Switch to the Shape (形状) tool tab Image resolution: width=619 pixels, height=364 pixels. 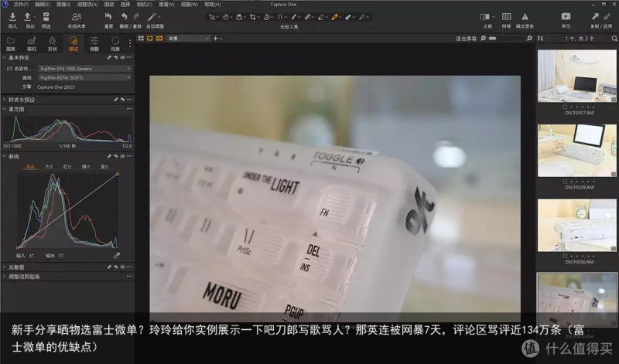point(52,43)
